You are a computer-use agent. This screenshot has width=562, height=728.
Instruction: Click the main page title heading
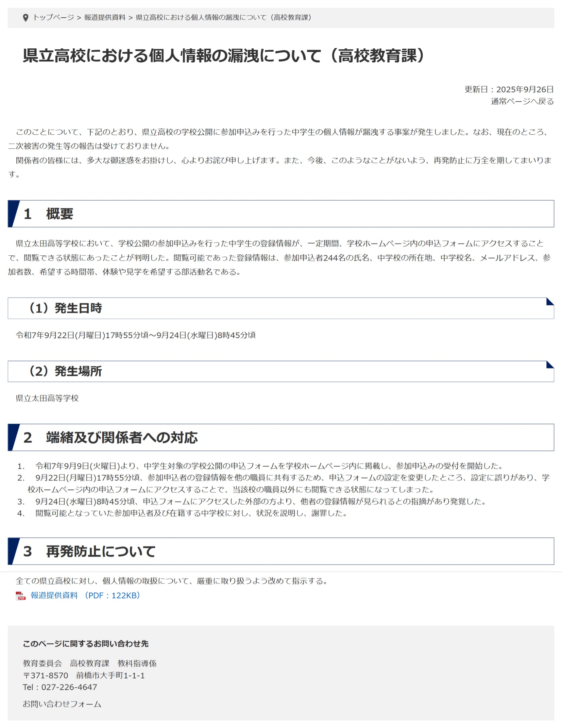click(225, 55)
